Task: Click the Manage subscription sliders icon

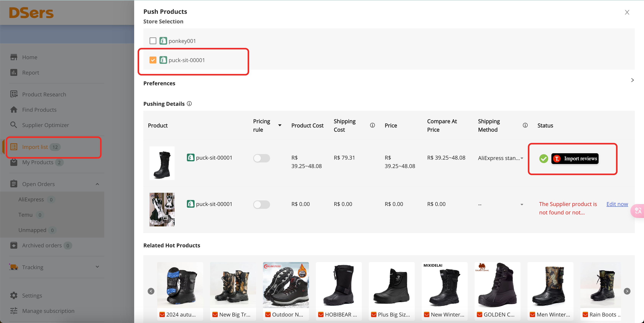Action: [14, 311]
